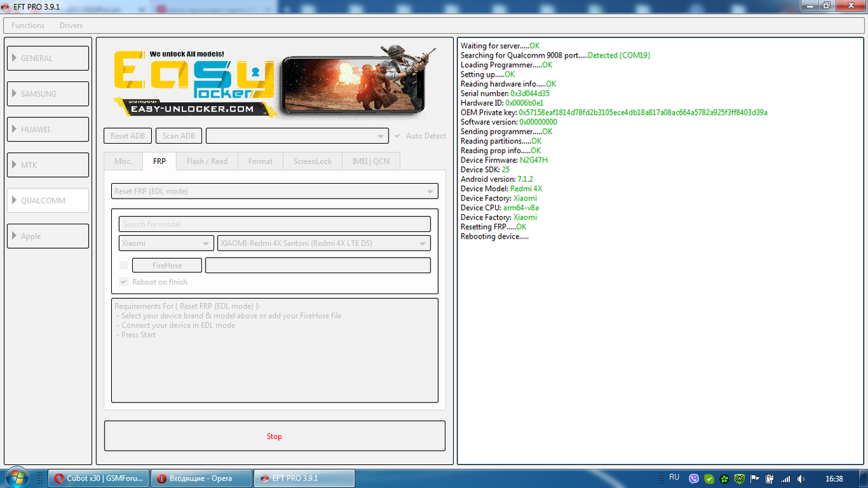868x488 pixels.
Task: Click the FireHose button
Action: [167, 265]
